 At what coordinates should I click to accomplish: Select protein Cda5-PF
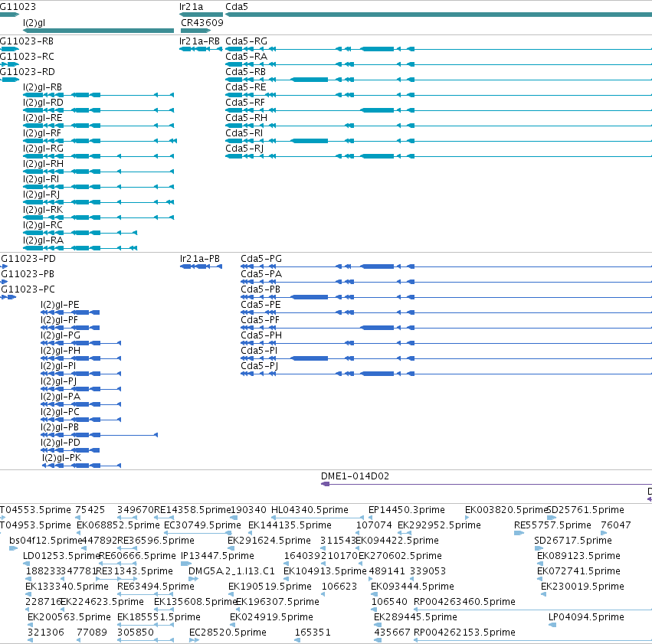click(x=446, y=328)
